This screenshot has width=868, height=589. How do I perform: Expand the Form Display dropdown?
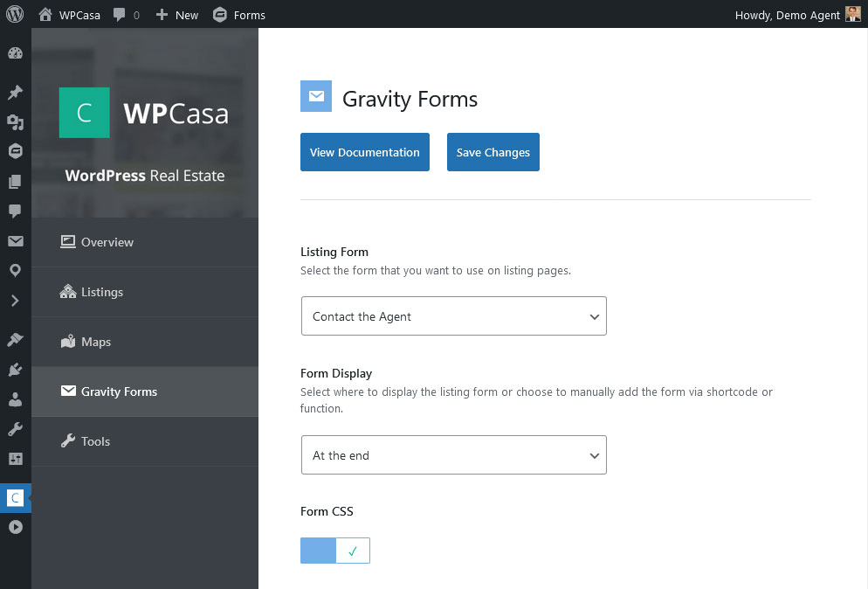[x=453, y=455]
